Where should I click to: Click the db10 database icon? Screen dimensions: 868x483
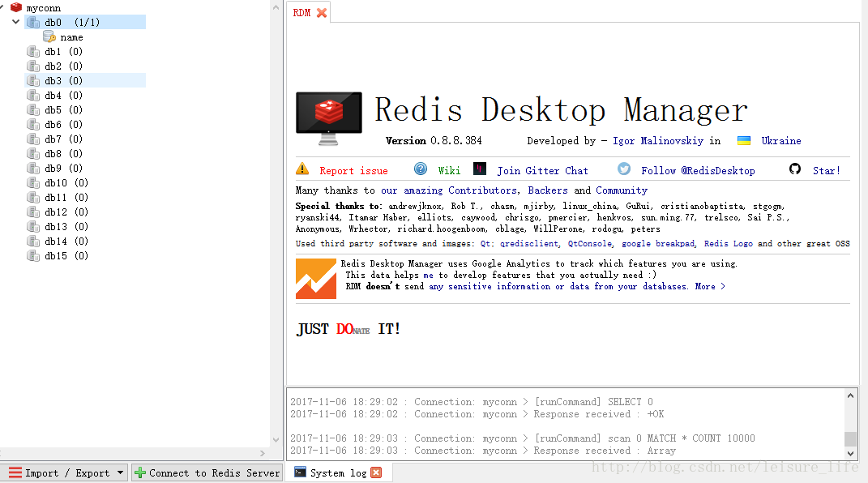(x=33, y=182)
